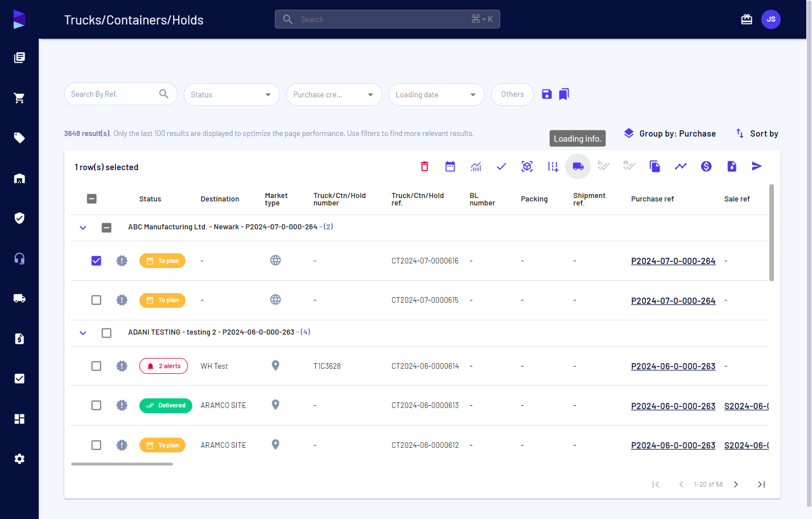812x519 pixels.
Task: Open shopping cart in left sidebar
Action: (19, 98)
